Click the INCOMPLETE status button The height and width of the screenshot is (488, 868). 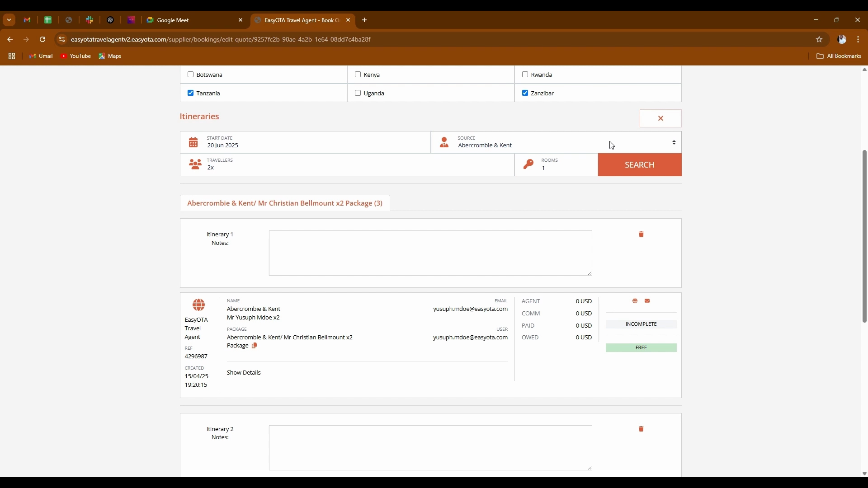pyautogui.click(x=641, y=324)
